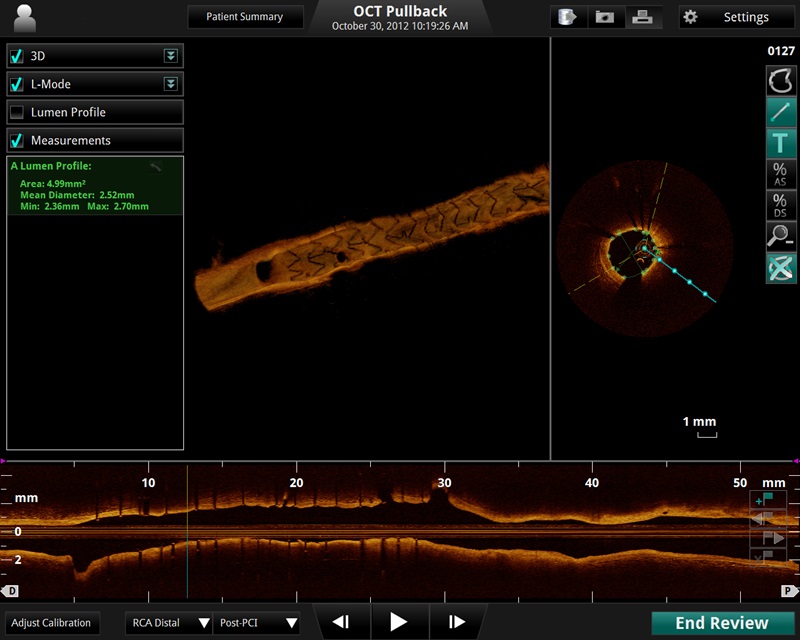This screenshot has height=640, width=800.
Task: Select the lumen area trace tool
Action: (781, 81)
